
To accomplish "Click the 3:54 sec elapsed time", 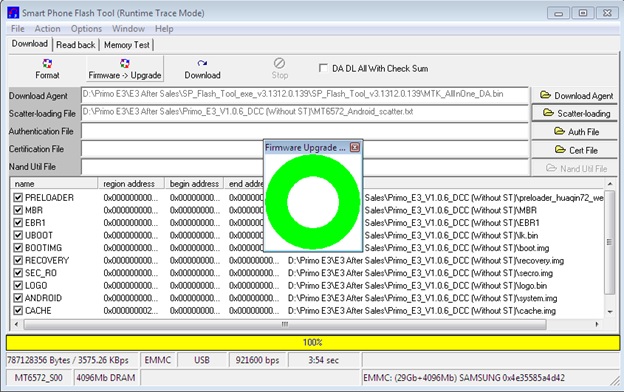I will click(x=324, y=360).
